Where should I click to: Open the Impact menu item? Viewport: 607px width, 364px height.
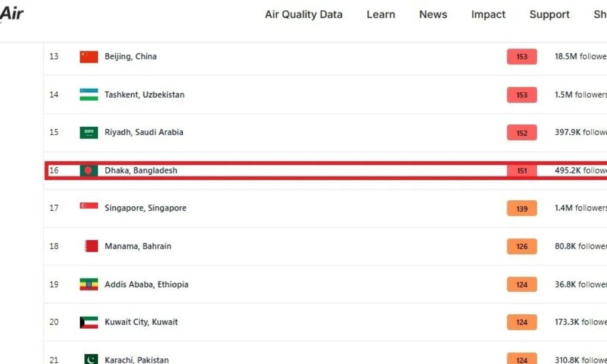click(488, 15)
